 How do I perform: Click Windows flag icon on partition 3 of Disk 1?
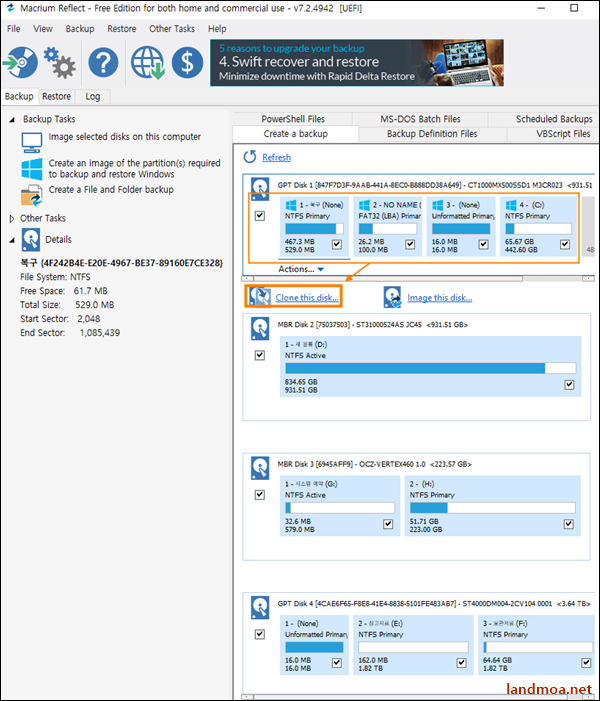point(437,205)
